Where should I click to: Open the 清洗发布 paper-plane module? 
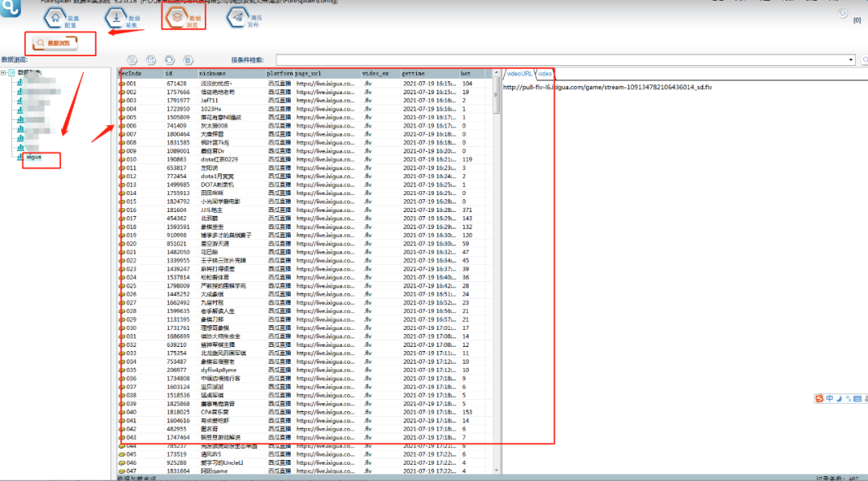[x=244, y=18]
